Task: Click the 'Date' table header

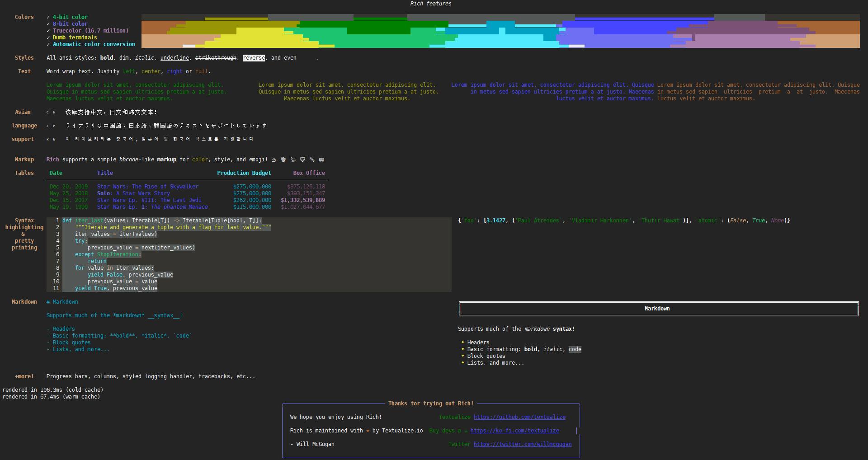Action: click(x=56, y=173)
